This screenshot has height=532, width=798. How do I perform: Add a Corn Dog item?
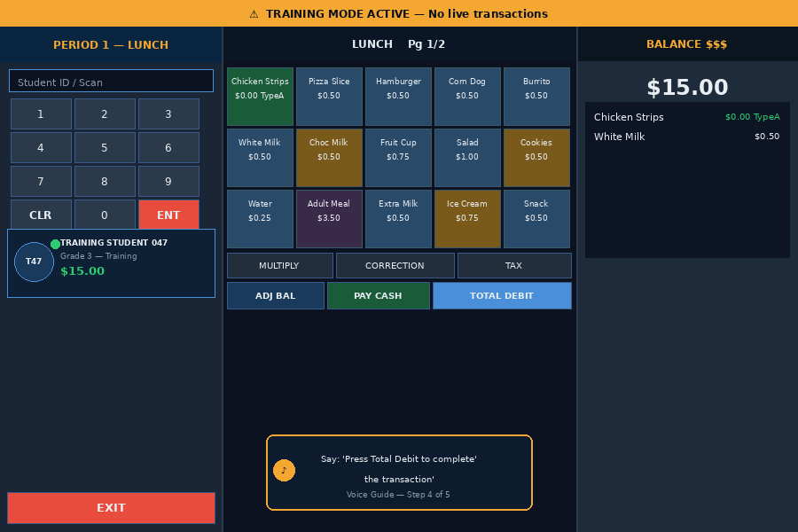467,97
